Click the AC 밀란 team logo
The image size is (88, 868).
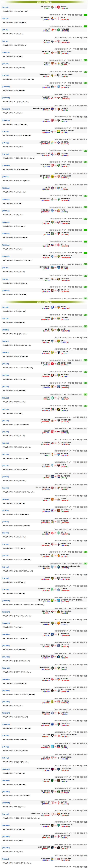(52, 544)
